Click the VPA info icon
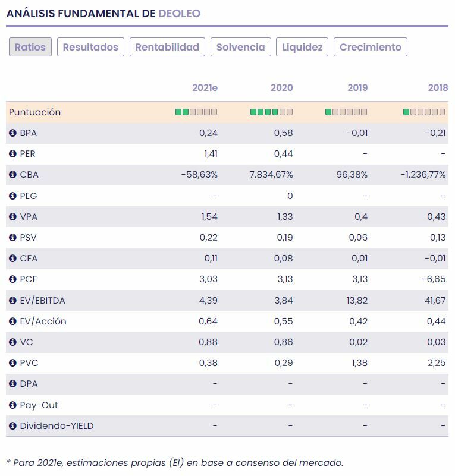Image resolution: width=455 pixels, height=476 pixels. click(x=12, y=217)
